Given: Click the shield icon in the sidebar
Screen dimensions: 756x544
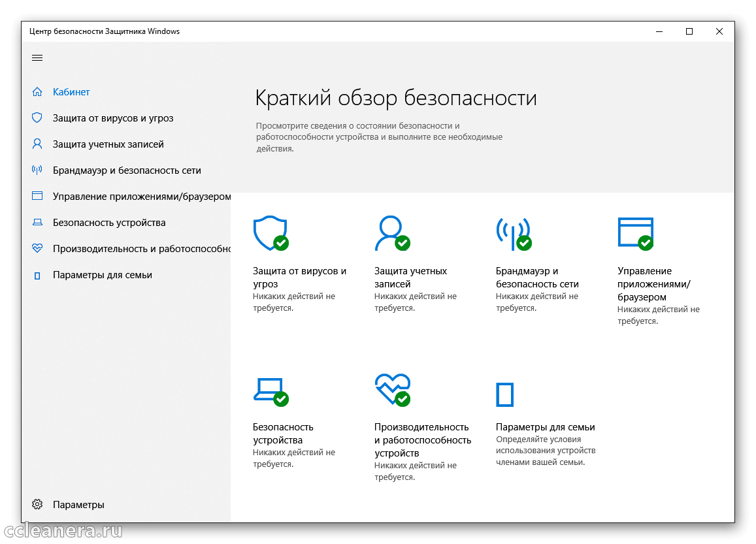Looking at the screenshot, I should tap(37, 118).
